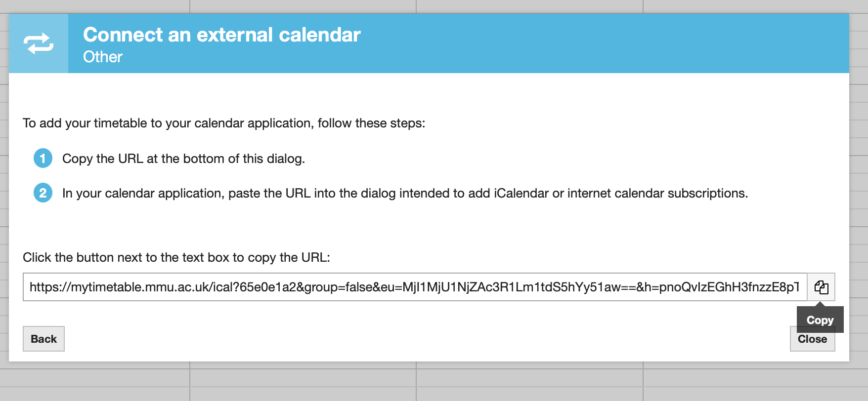Click the dimmed margin left of the dialog

click(4, 198)
